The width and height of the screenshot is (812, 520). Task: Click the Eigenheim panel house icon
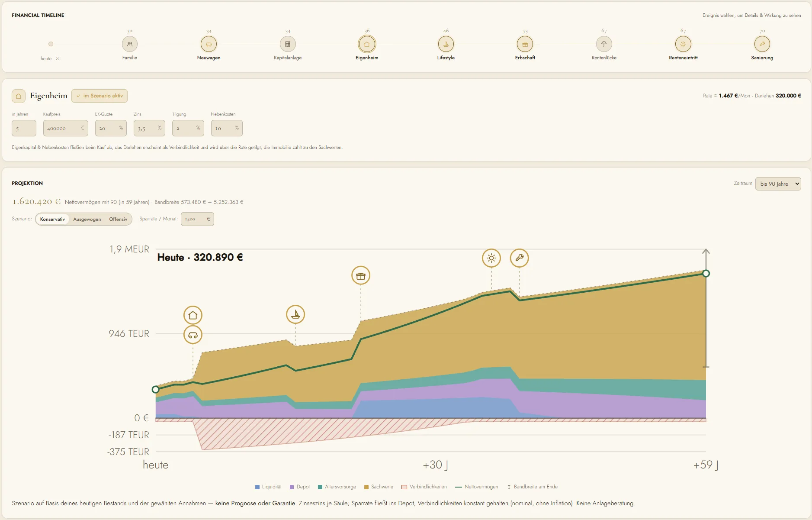pos(19,96)
